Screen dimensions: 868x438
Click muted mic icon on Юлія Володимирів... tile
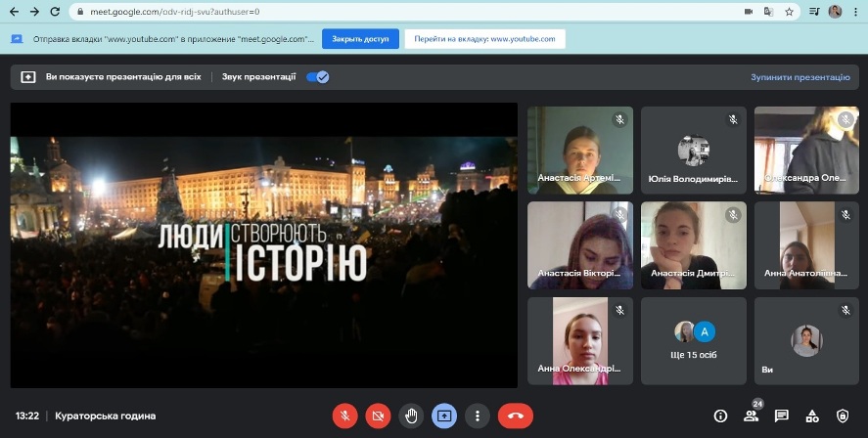tap(733, 119)
